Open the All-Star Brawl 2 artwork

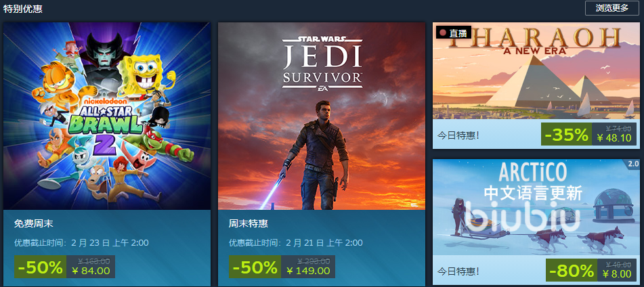point(107,116)
